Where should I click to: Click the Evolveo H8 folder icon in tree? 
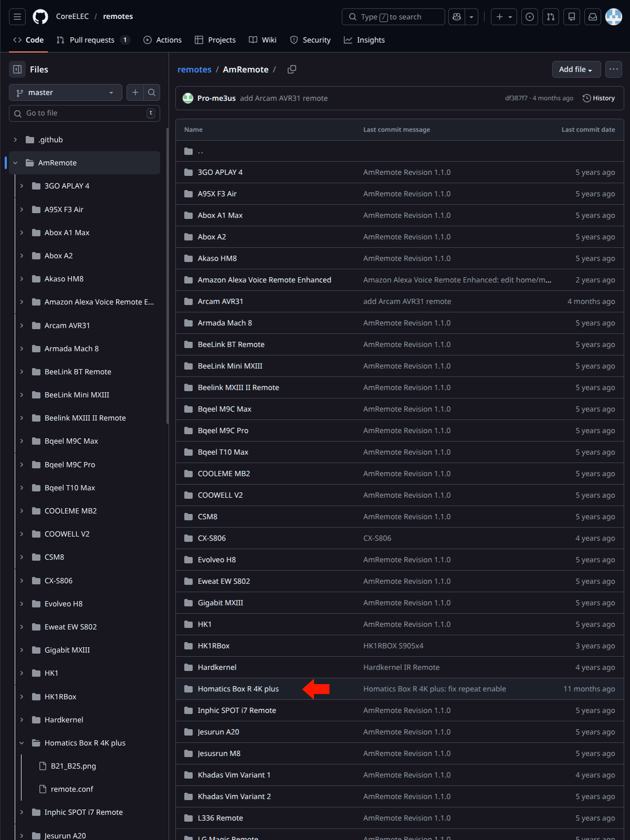[36, 604]
